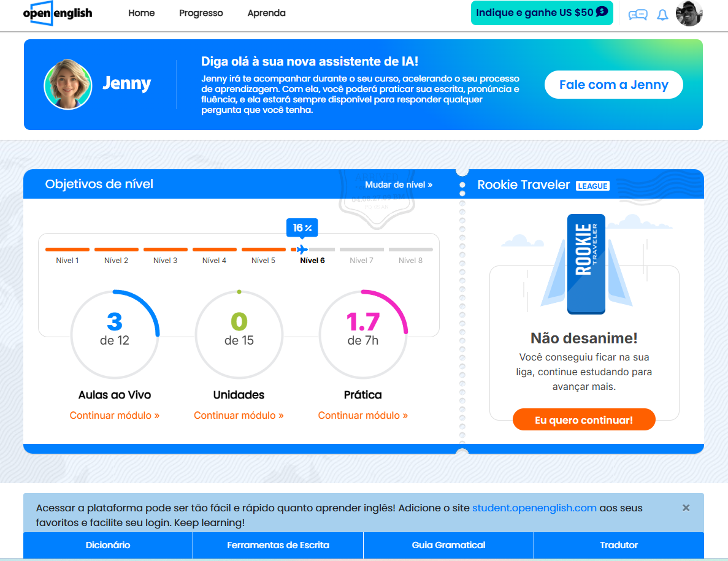Select Nível 5 on progress bar
Image resolution: width=728 pixels, height=561 pixels.
pos(263,256)
